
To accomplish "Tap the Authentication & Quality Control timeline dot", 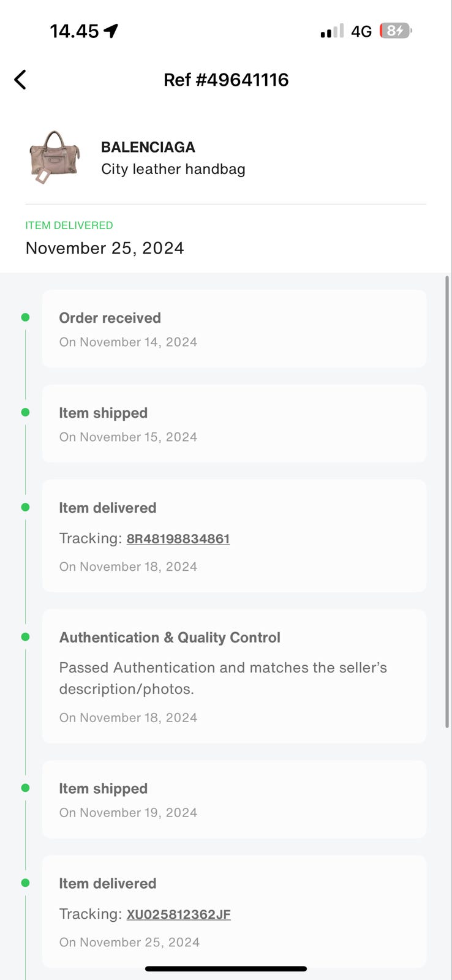I will 25,637.
